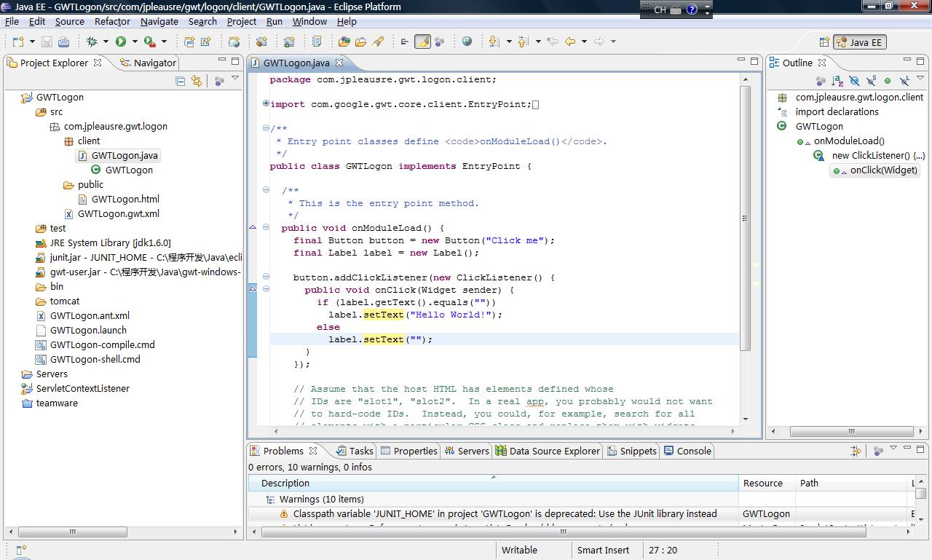Image resolution: width=932 pixels, height=560 pixels.
Task: Open GWTLogon.html in the project tree
Action: click(x=125, y=199)
